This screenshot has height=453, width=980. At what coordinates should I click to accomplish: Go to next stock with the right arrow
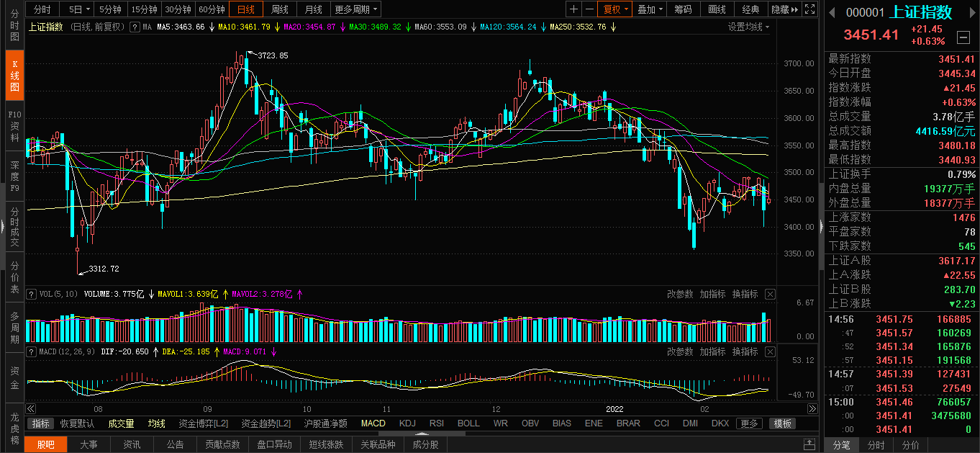point(971,12)
